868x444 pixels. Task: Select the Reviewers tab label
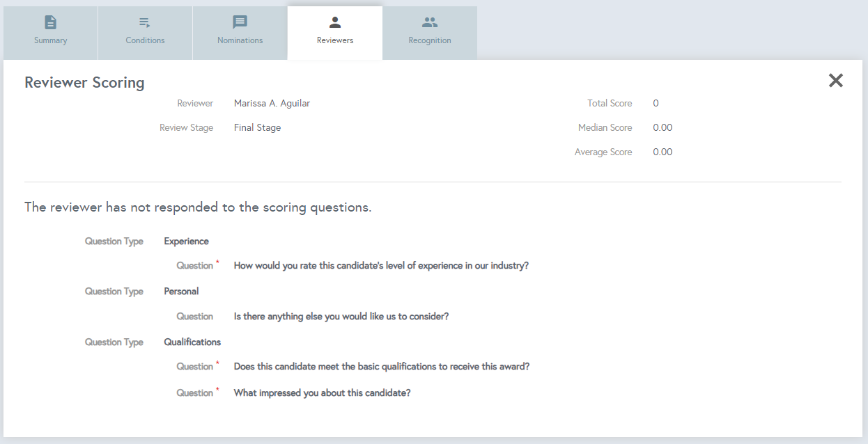[x=335, y=40]
